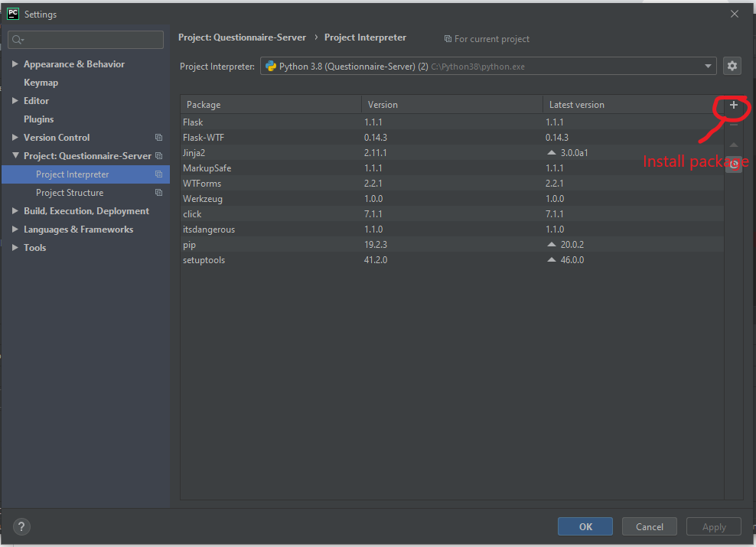Select the Flask-WTF package row
This screenshot has width=756, height=547.
coord(451,138)
